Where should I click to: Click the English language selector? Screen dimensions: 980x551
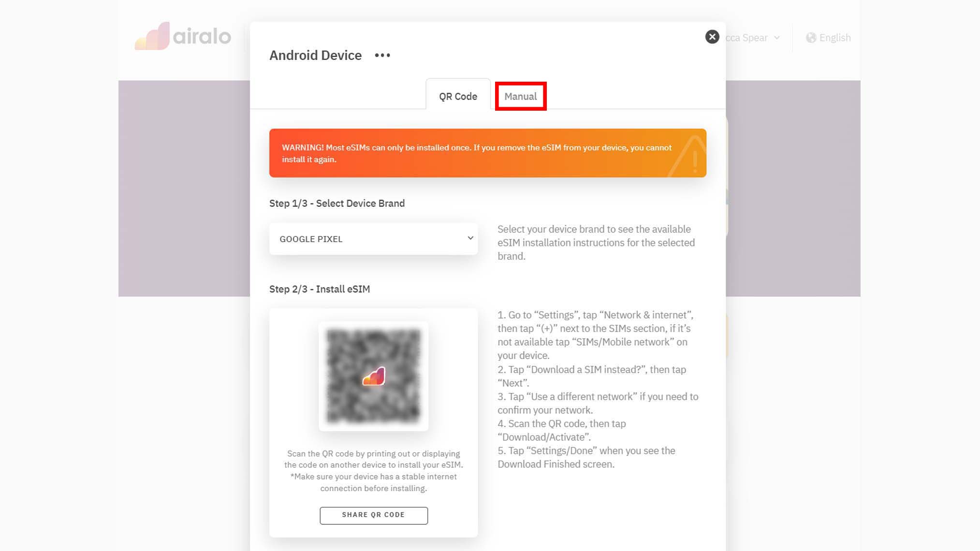(829, 38)
